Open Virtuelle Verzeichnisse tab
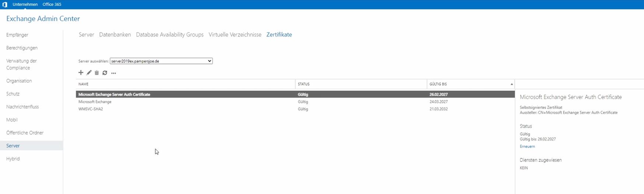Image resolution: width=644 pixels, height=194 pixels. [235, 35]
